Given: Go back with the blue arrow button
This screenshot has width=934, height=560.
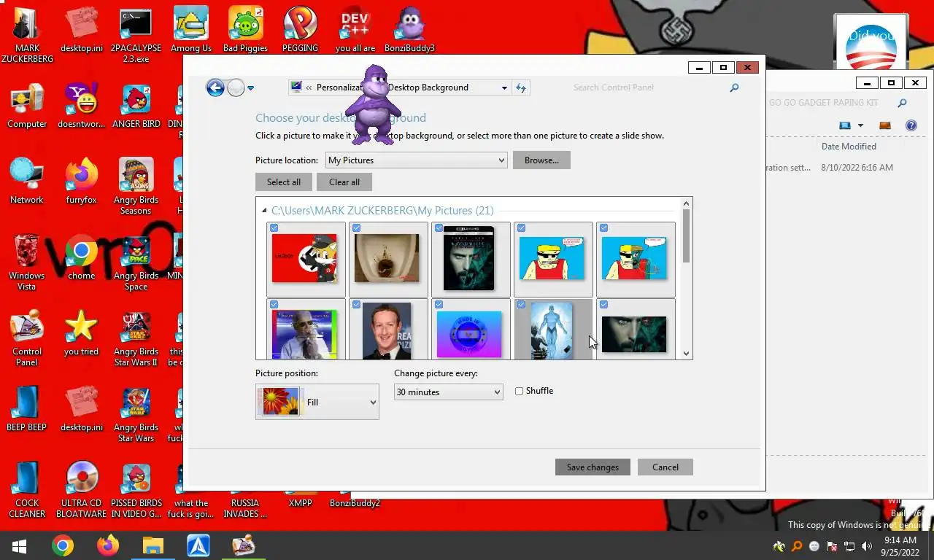Looking at the screenshot, I should pyautogui.click(x=215, y=88).
